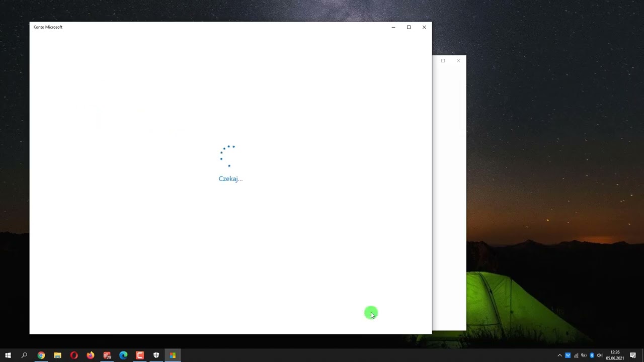Viewport: 644px width, 362px height.
Task: Open Wi-Fi network tray icon
Action: (x=576, y=355)
